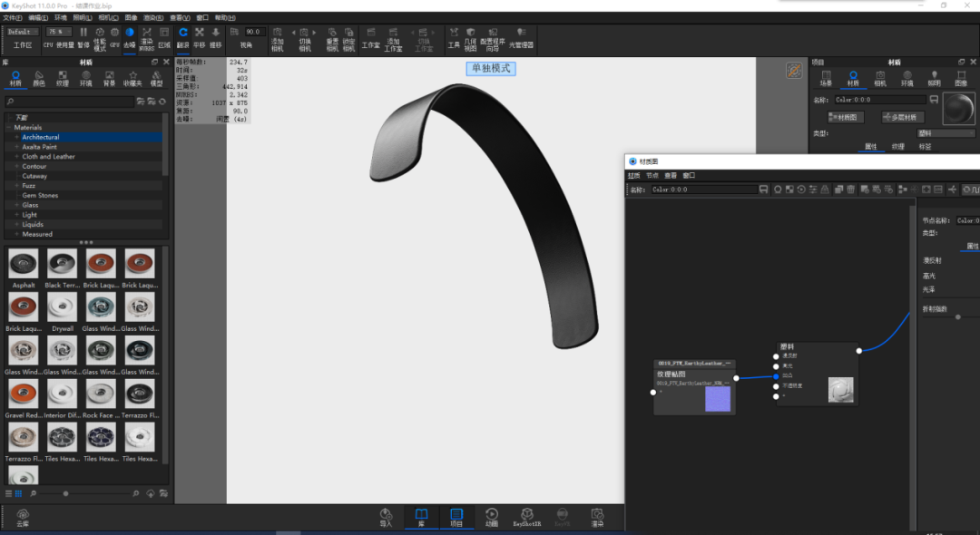
Task: Adjust the library thumbnail size slider
Action: (65, 494)
